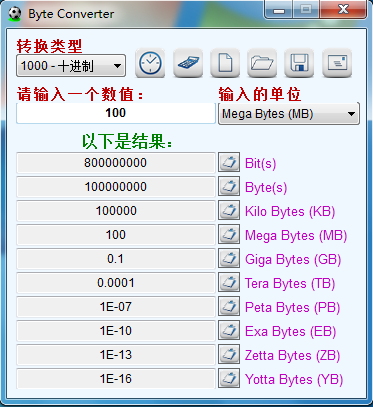Click the 以下是结果 heading
373x407 pixels.
pyautogui.click(x=127, y=141)
